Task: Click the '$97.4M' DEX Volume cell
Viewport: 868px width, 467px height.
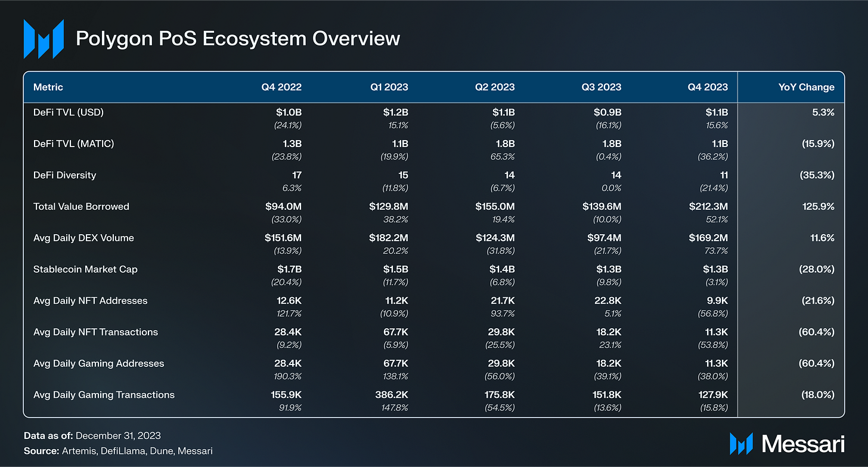Action: click(x=603, y=238)
